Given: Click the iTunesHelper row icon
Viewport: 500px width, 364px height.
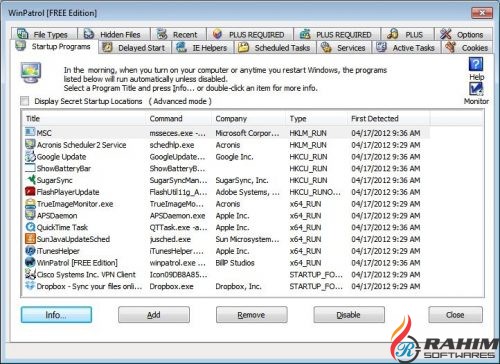Looking at the screenshot, I should (x=30, y=251).
